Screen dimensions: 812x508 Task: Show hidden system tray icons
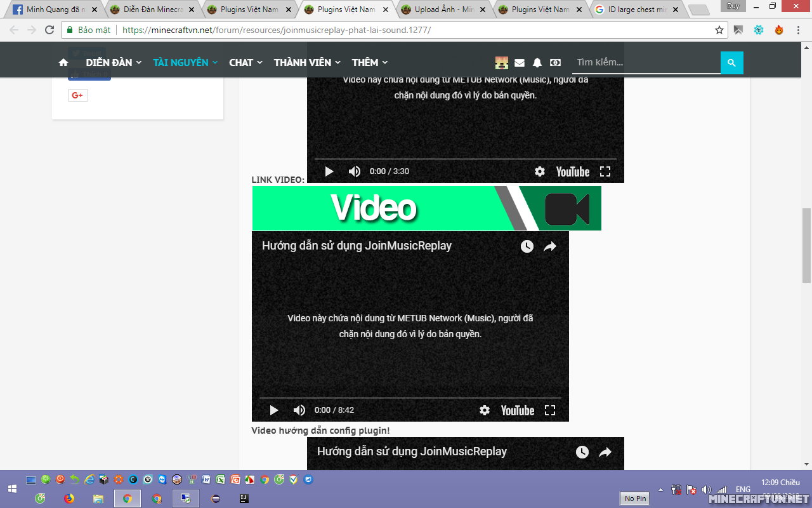pyautogui.click(x=661, y=490)
